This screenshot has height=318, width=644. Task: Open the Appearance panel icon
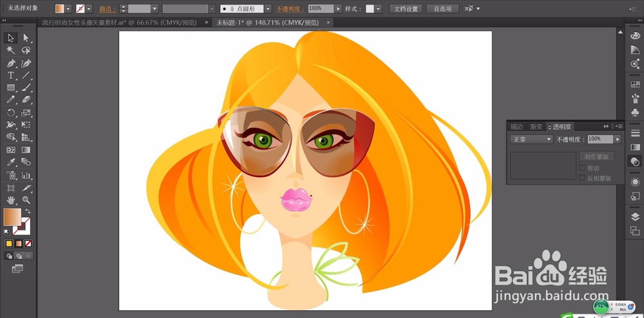pos(635,182)
